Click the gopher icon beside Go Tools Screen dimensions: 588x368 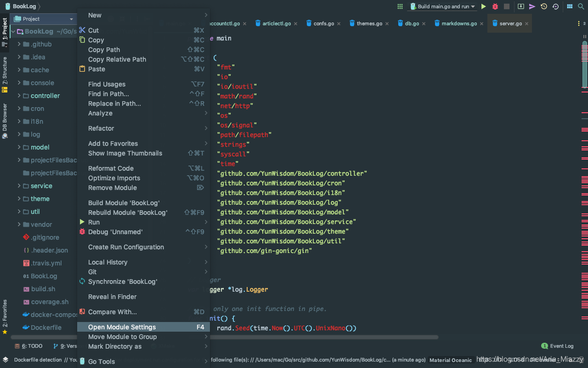tap(82, 362)
